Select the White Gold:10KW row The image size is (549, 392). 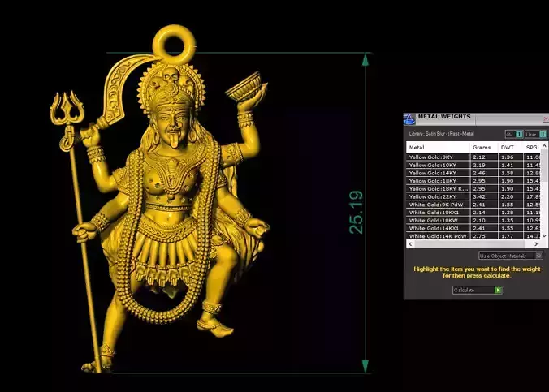(x=473, y=220)
